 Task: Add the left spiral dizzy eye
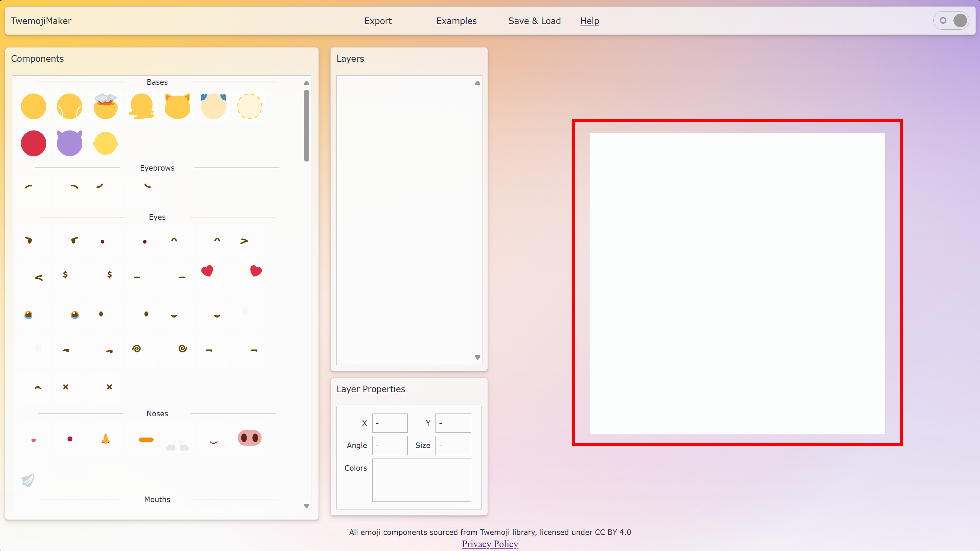137,348
